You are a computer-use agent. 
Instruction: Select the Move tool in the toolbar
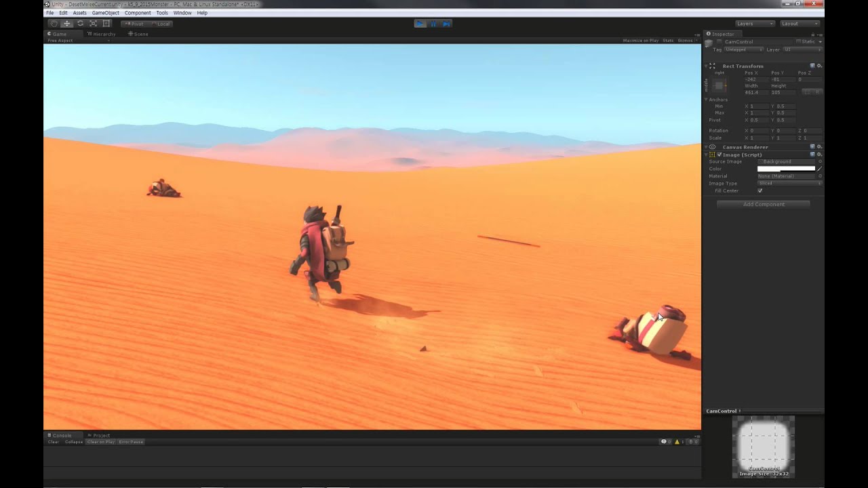click(66, 24)
